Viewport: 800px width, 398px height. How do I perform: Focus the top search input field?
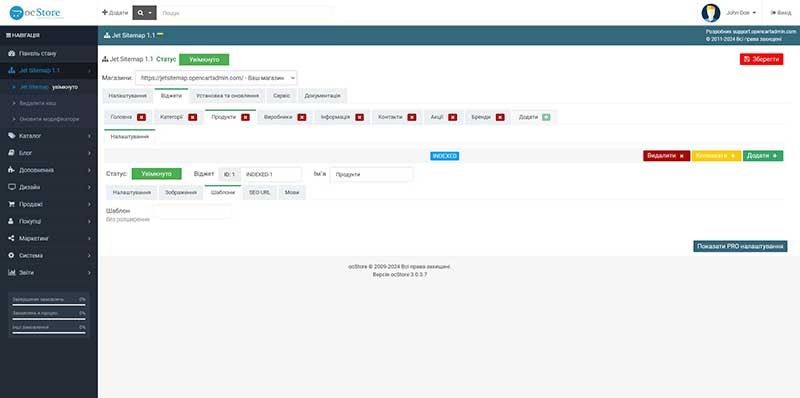tap(245, 13)
